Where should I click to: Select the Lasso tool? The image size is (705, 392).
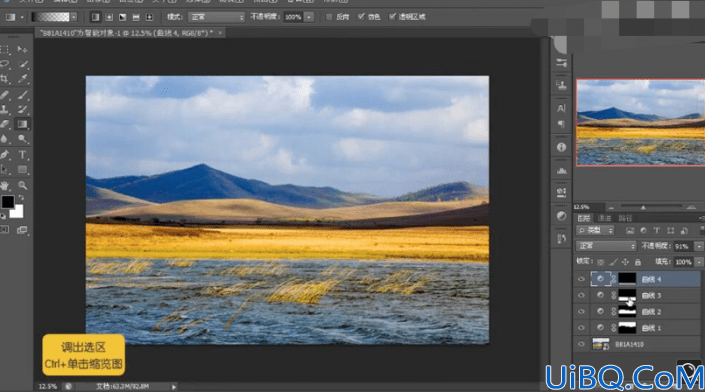(4, 64)
